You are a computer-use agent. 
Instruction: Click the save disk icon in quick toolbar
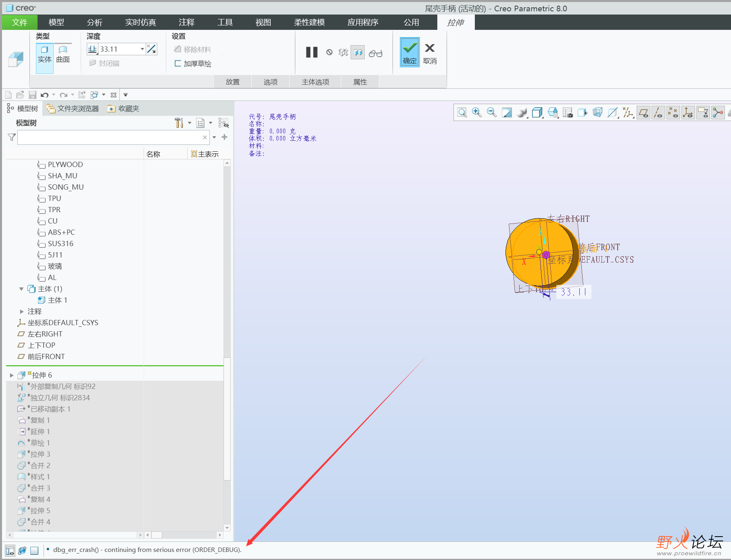coord(33,95)
